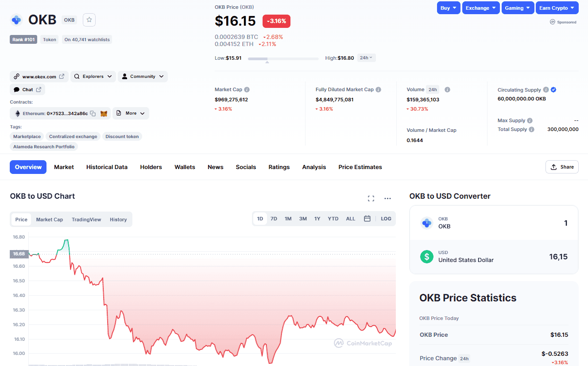The width and height of the screenshot is (588, 366).
Task: Click the verified checkmark next to Circulating Supply
Action: (553, 90)
